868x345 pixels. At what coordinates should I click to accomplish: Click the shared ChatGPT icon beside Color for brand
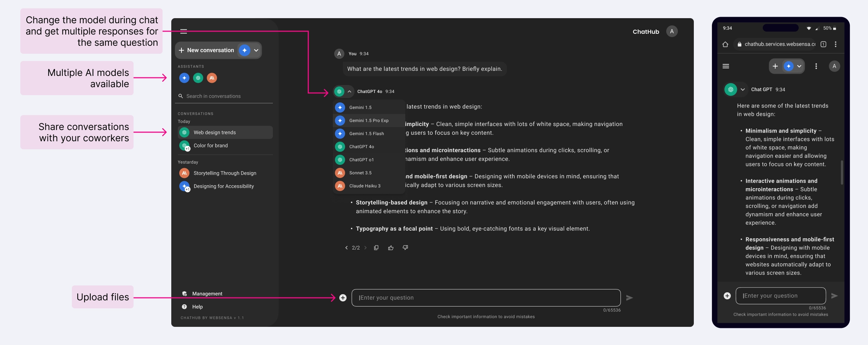[x=185, y=146]
